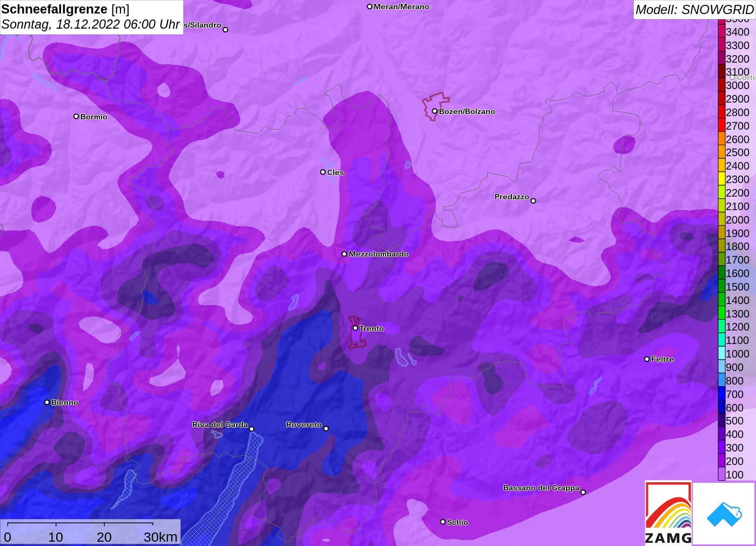Click the legend value 300
Image resolution: width=756 pixels, height=546 pixels.
(735, 448)
